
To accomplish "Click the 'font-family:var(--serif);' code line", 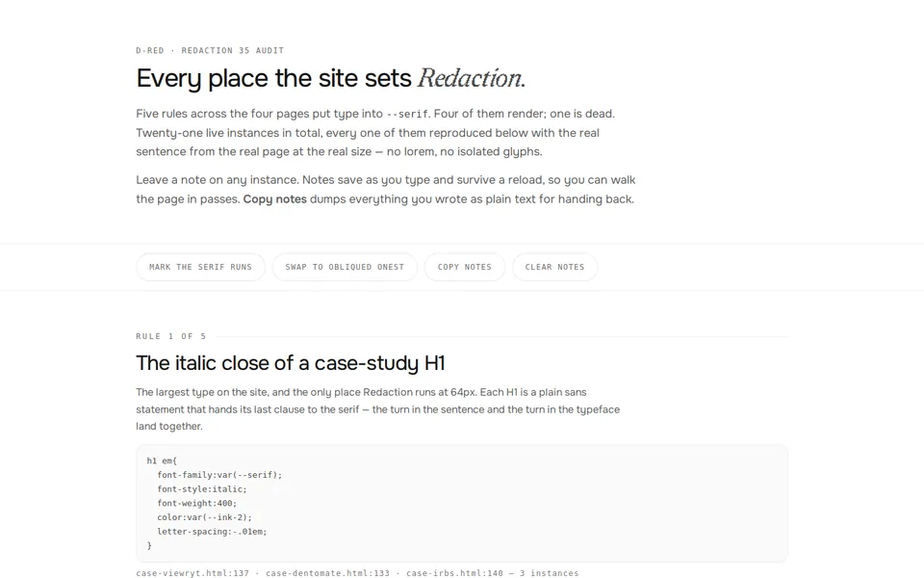I will (x=219, y=475).
